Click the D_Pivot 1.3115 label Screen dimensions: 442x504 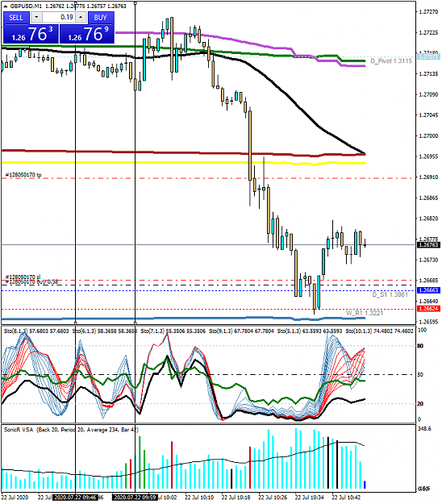(391, 61)
